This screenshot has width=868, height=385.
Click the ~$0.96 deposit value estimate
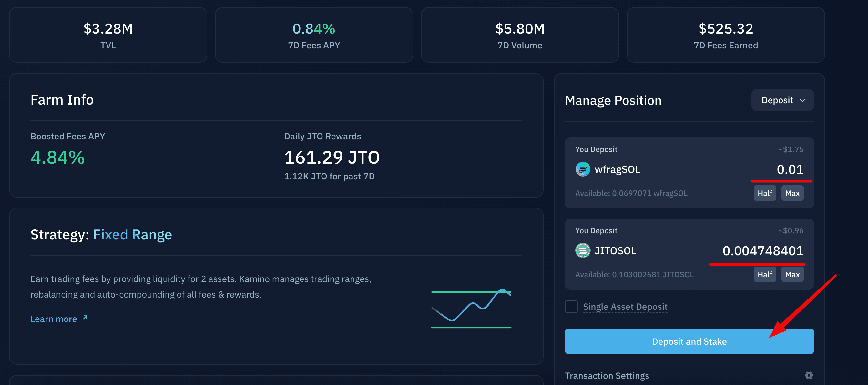[791, 231]
